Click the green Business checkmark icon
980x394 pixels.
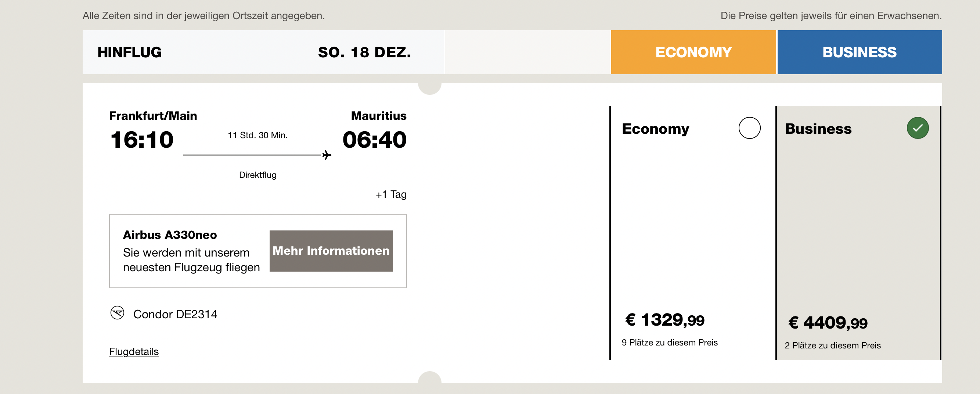[917, 128]
